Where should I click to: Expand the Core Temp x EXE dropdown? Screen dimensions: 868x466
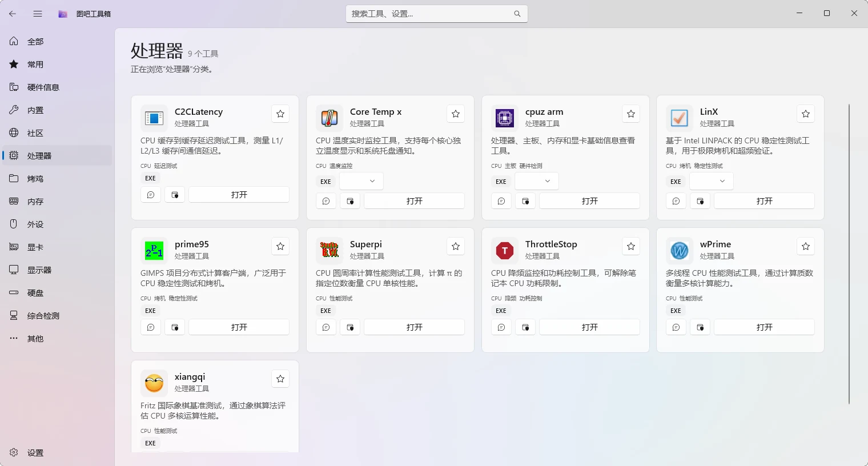(x=361, y=181)
